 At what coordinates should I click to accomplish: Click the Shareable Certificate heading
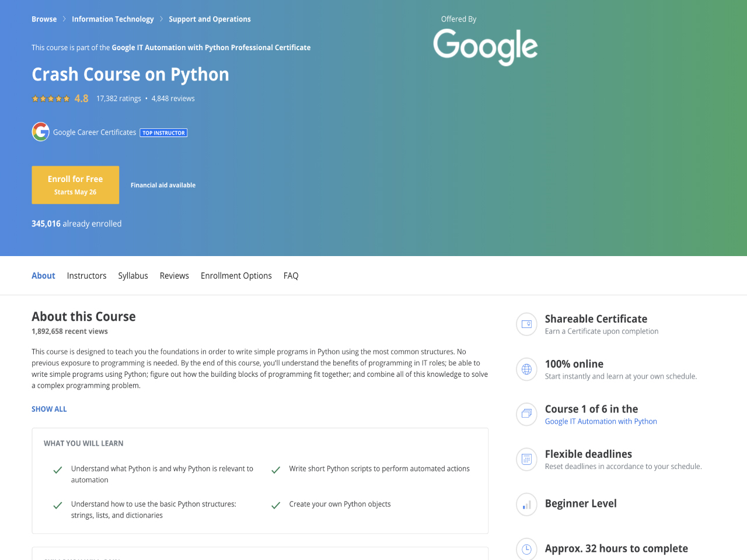tap(596, 319)
